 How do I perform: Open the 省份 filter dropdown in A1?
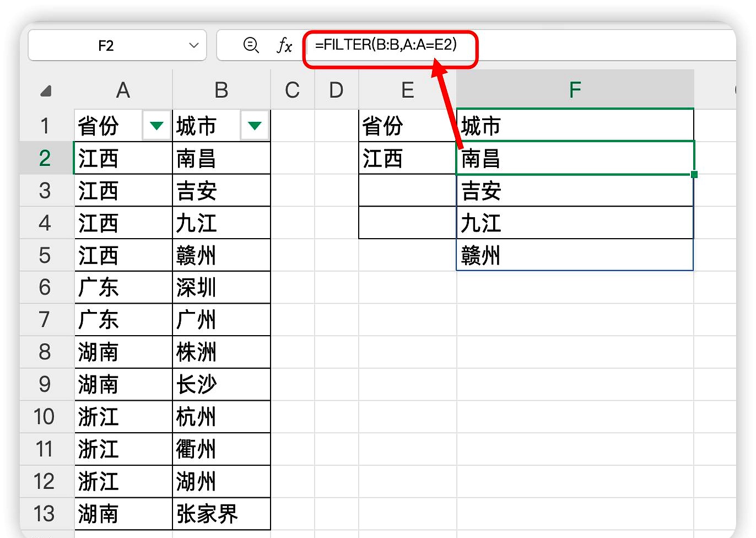(156, 126)
